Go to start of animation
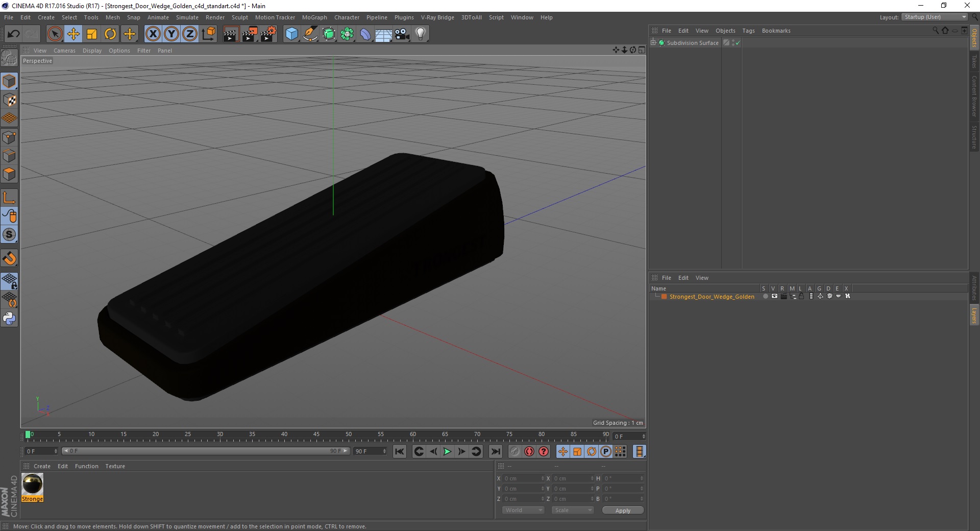The height and width of the screenshot is (531, 980). click(400, 451)
